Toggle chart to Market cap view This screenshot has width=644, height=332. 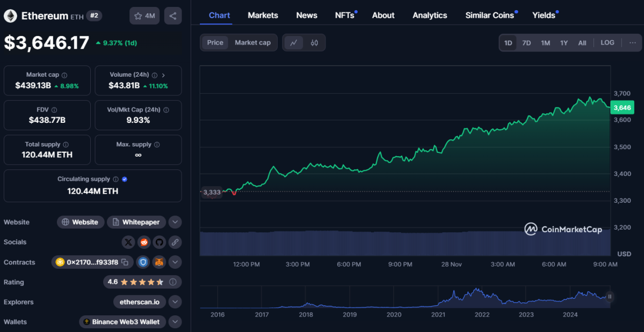[252, 43]
